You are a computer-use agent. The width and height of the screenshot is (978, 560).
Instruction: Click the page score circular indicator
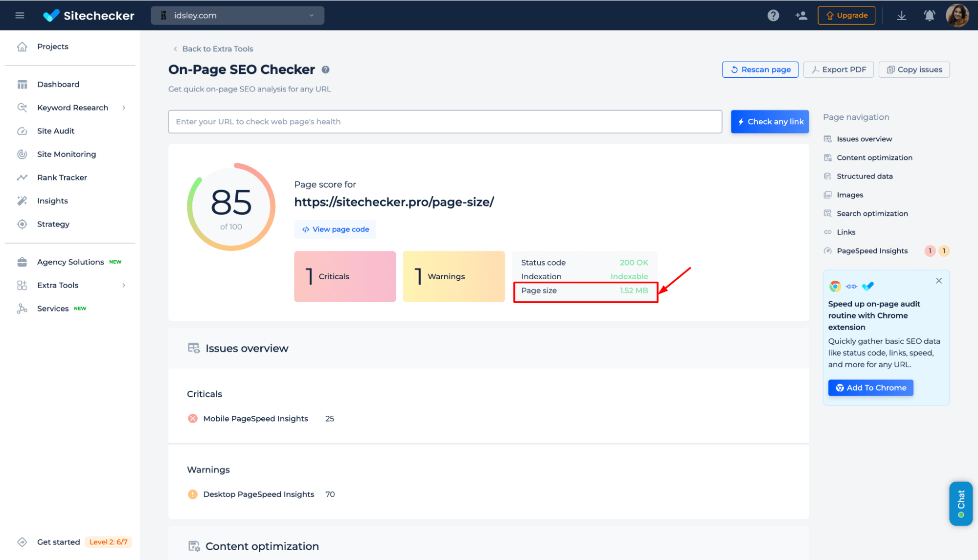[231, 206]
